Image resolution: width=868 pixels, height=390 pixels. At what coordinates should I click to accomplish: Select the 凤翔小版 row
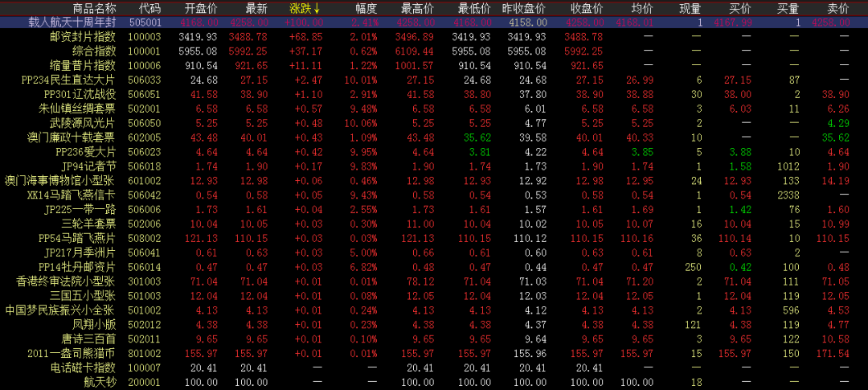click(434, 325)
